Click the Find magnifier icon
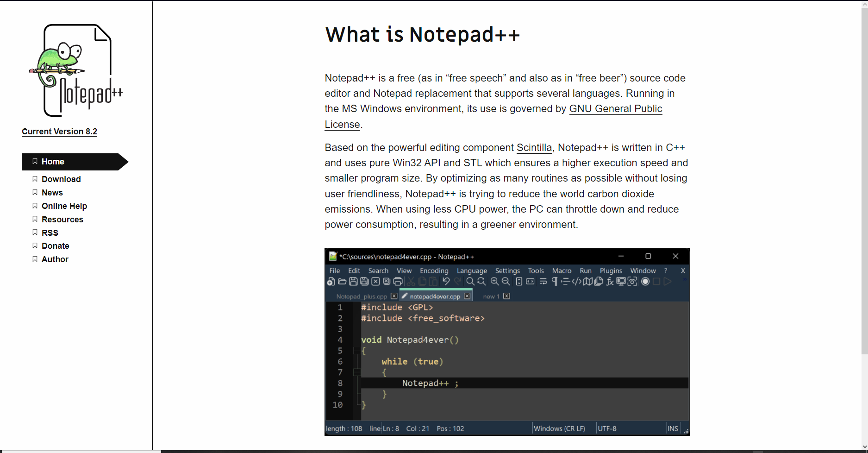Viewport: 868px width, 453px height. 470,282
